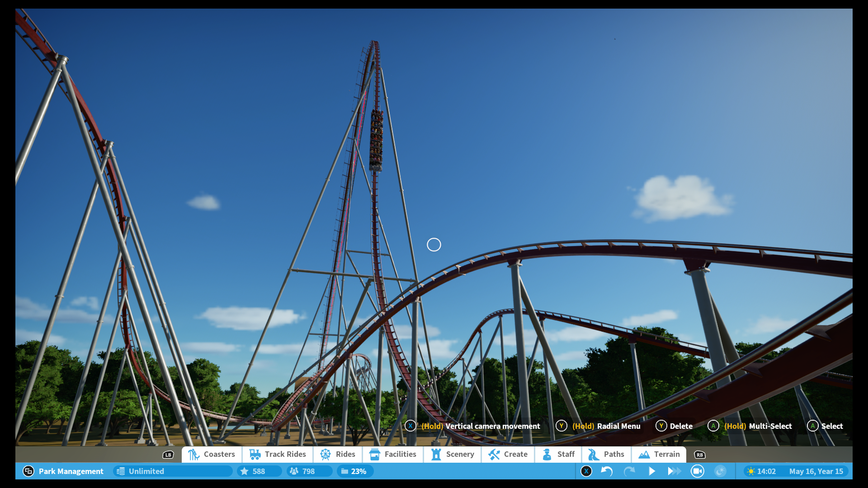868x488 pixels.
Task: Switch to the Rides tab
Action: (x=338, y=454)
